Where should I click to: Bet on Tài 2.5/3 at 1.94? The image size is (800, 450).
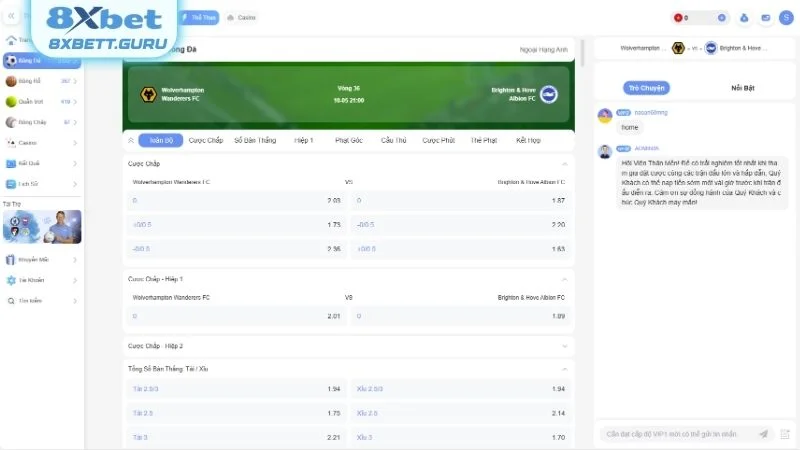click(x=237, y=389)
